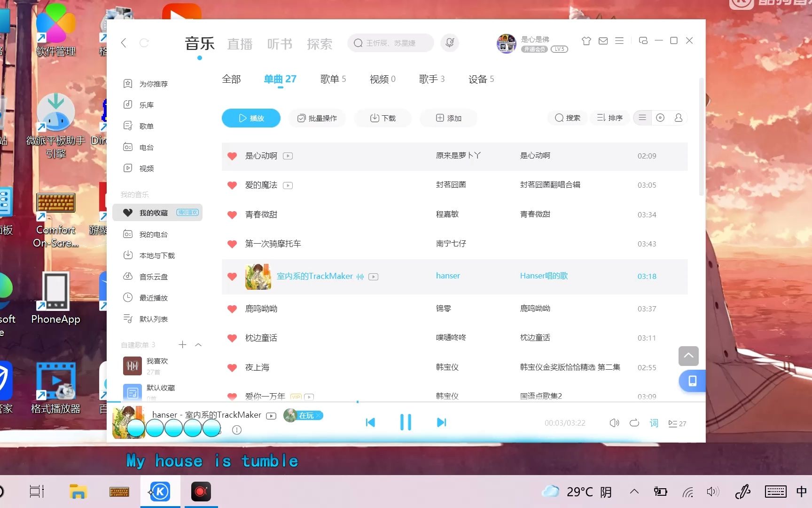Play previous track
This screenshot has width=812, height=508.
click(x=370, y=422)
